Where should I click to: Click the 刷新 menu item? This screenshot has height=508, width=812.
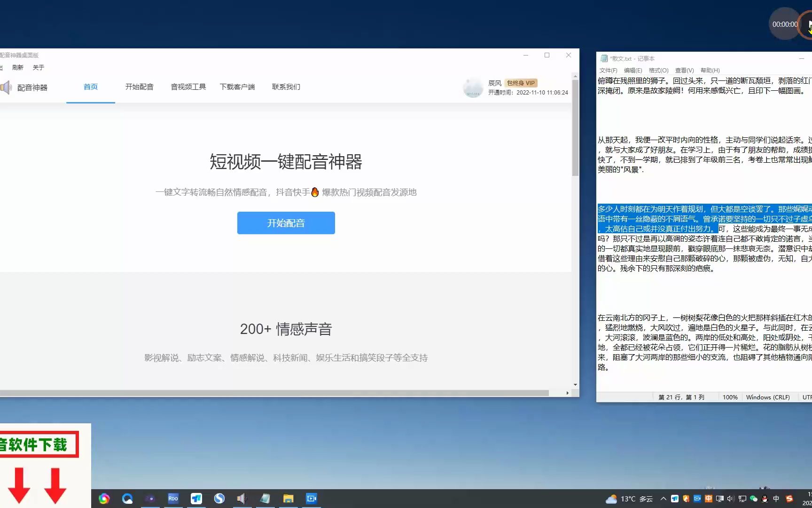[18, 68]
